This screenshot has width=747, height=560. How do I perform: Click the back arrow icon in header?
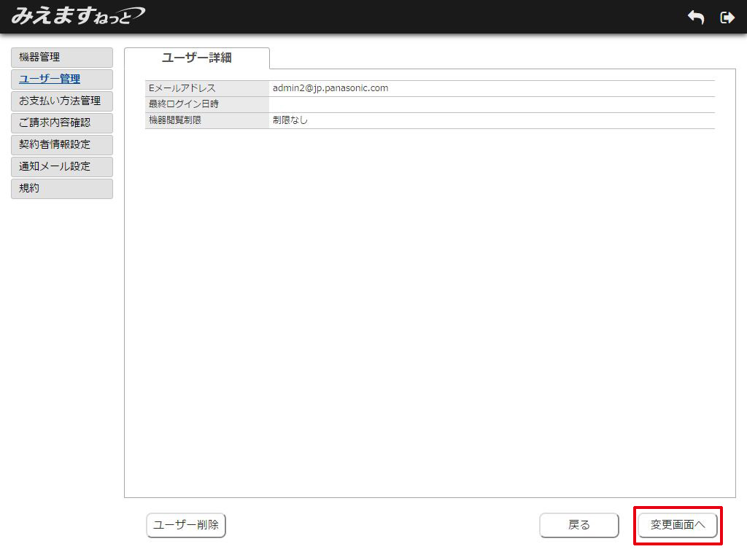coord(696,17)
